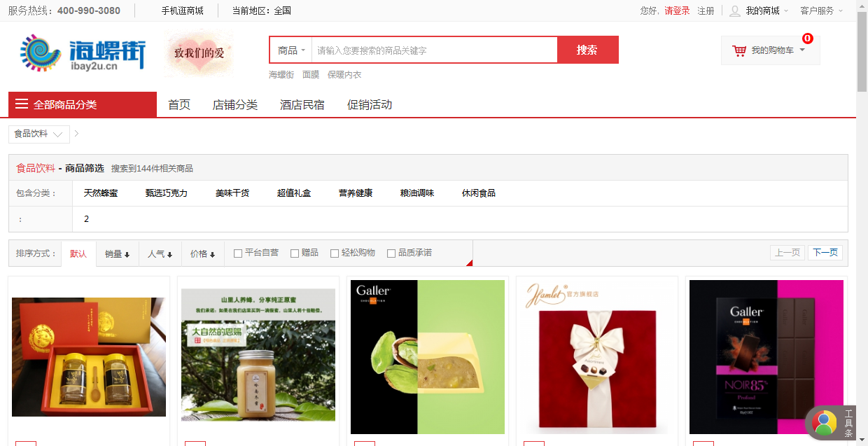Image resolution: width=868 pixels, height=446 pixels.
Task: Open 酒店民宿 nav item
Action: click(x=302, y=104)
